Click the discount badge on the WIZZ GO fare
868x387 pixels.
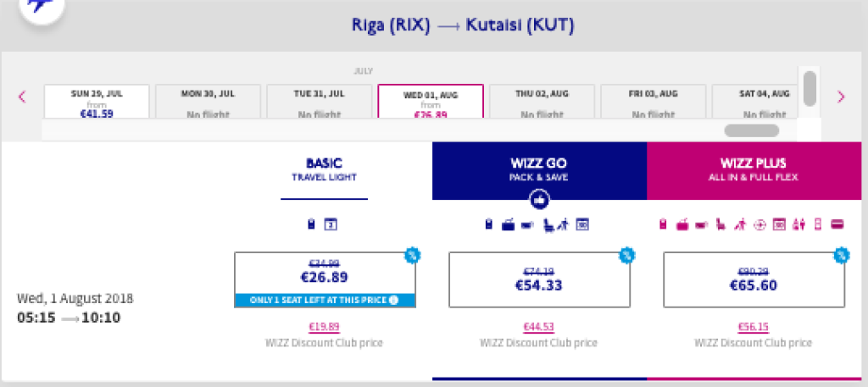pyautogui.click(x=626, y=254)
